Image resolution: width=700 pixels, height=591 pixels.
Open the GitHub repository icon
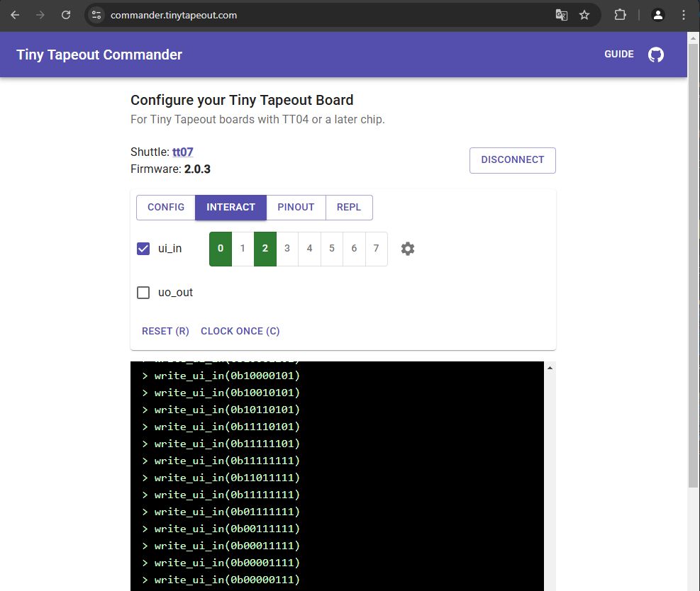(655, 54)
